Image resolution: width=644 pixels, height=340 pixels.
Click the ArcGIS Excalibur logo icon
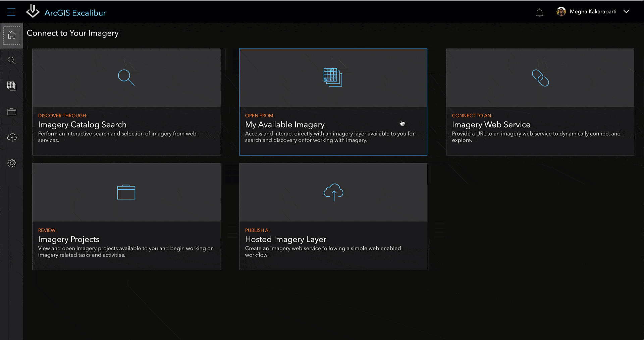(33, 11)
